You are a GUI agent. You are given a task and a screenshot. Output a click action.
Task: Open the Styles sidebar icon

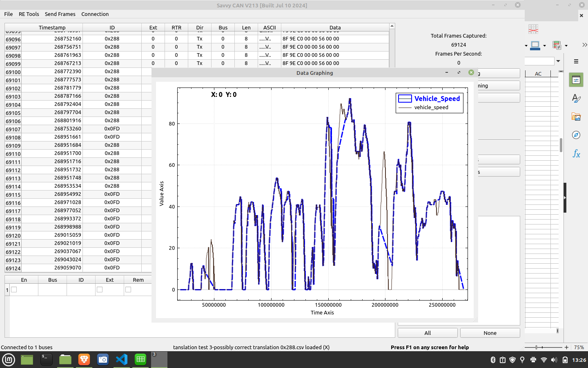pyautogui.click(x=576, y=98)
